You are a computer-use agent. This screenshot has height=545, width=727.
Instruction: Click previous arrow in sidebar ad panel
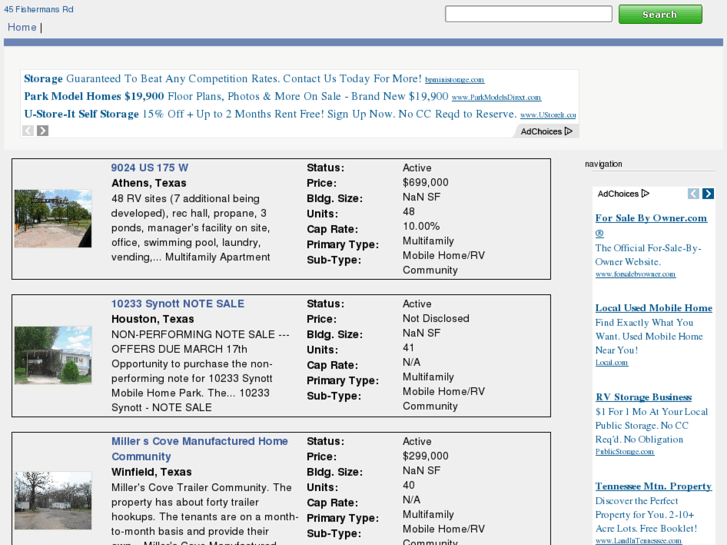pyautogui.click(x=693, y=193)
